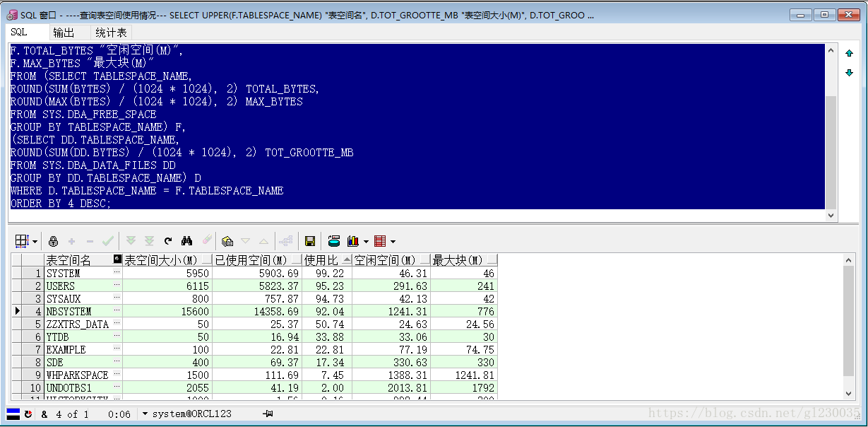Sort by 最大块(M) column header

pos(464,260)
